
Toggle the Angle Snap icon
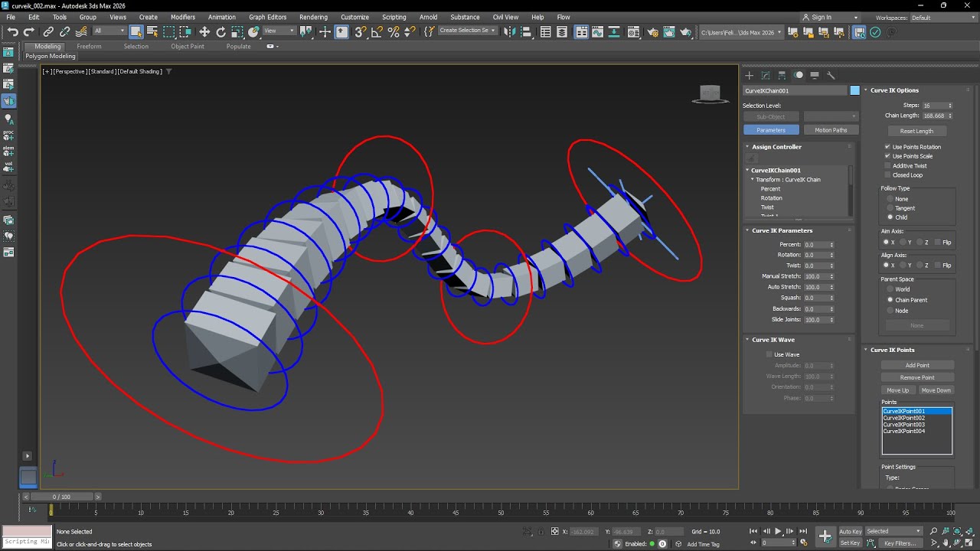point(377,32)
